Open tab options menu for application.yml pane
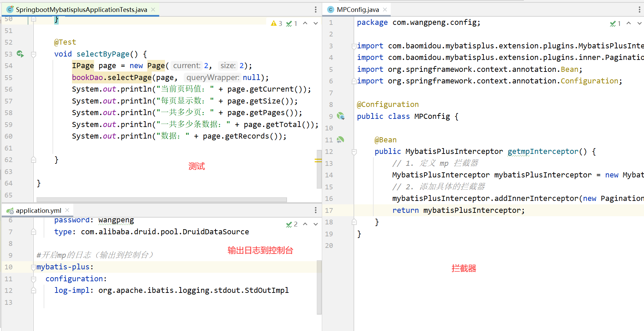 (x=316, y=210)
